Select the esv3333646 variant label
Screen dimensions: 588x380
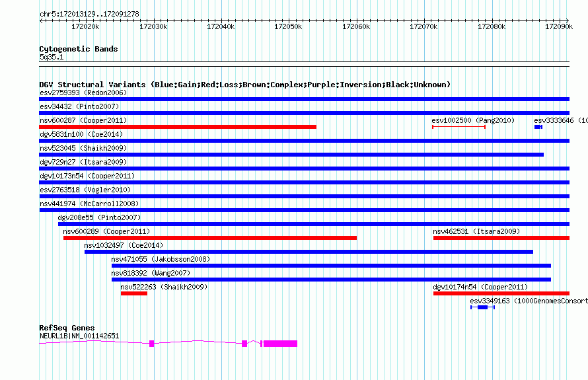(561, 120)
